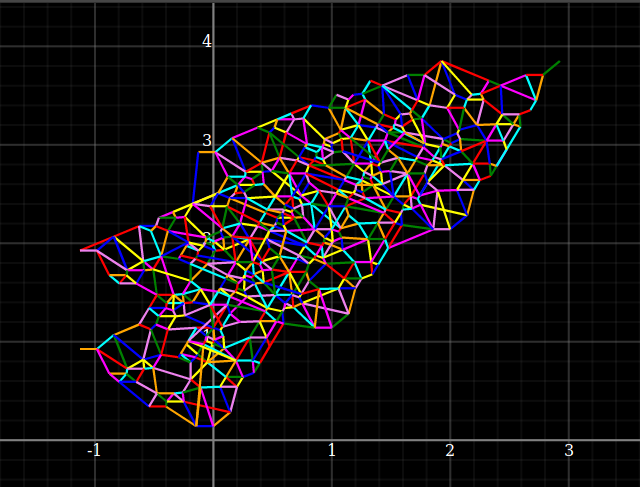
Task: Click the origin where both axes intersect
Action: click(213, 440)
